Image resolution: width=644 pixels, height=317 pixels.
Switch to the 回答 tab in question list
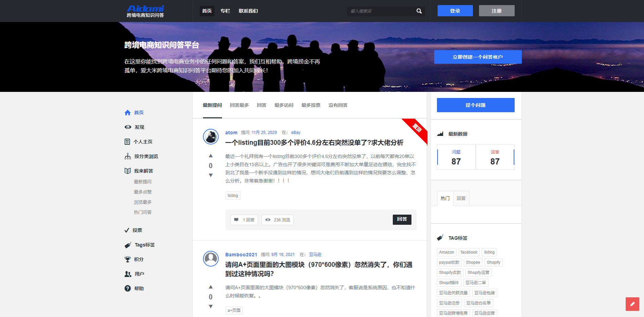tap(262, 105)
